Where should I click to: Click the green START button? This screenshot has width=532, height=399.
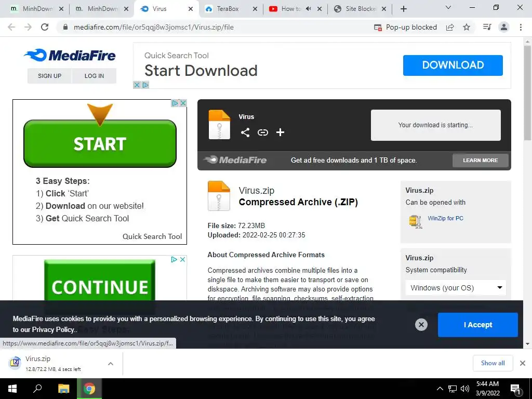[x=100, y=143]
